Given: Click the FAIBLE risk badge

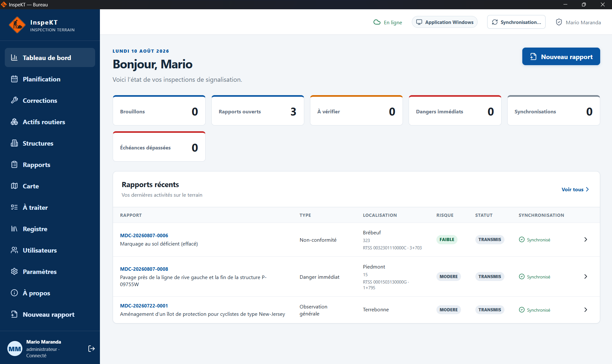Looking at the screenshot, I should tap(447, 239).
